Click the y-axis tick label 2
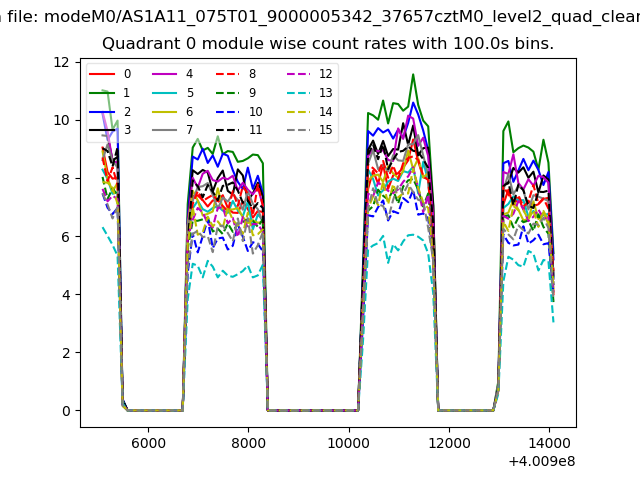640x480 pixels. click(66, 353)
